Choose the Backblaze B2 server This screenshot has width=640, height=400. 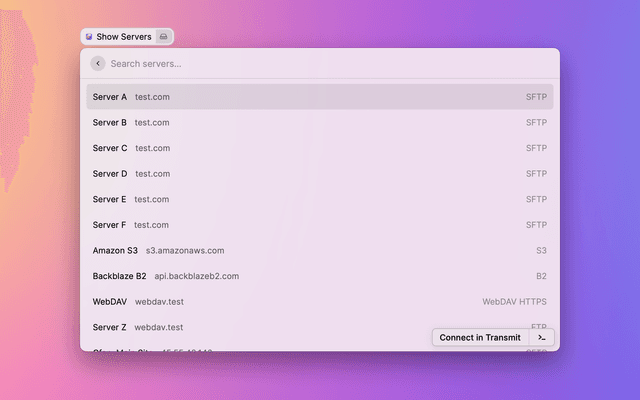click(x=119, y=276)
